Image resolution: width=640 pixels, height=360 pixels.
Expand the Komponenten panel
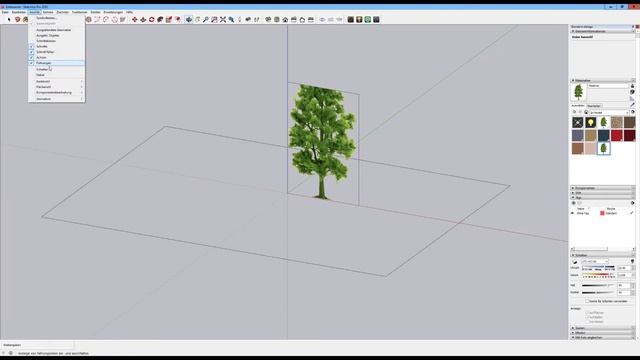[602, 188]
